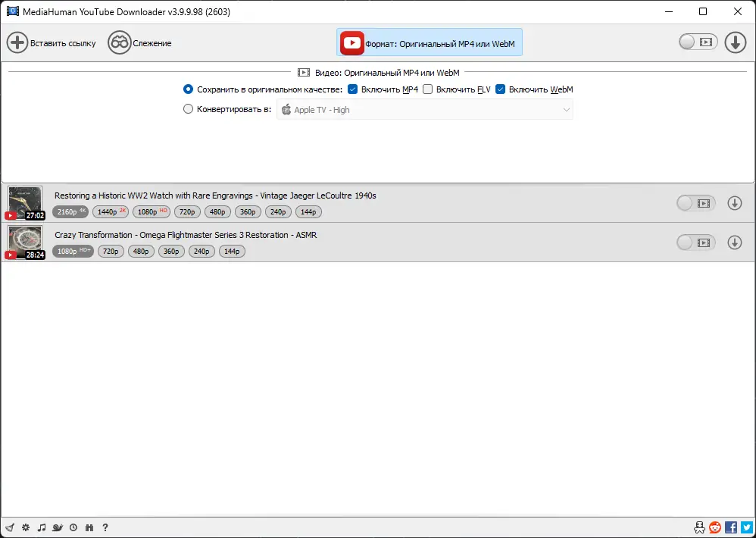Pick 720p for Omega Flightmaster video
The image size is (756, 538).
tap(111, 251)
